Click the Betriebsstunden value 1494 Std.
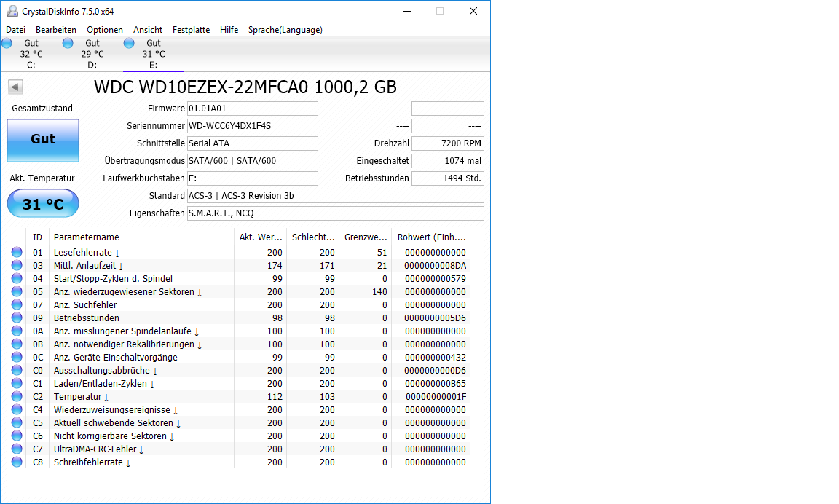Viewport: 839px width, 504px height. [x=448, y=178]
